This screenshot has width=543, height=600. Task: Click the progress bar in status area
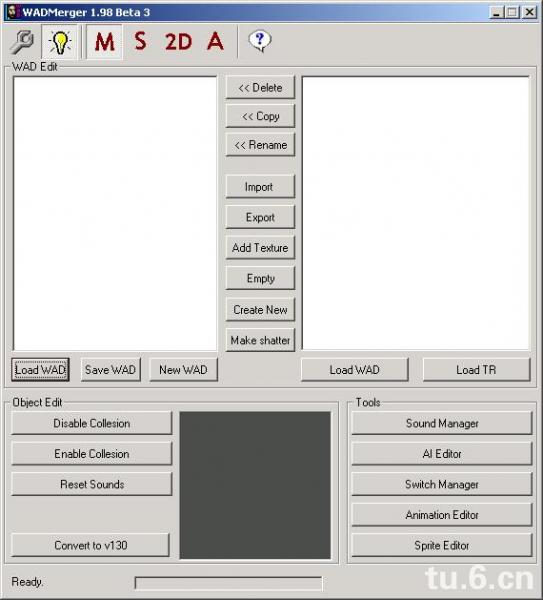point(228,583)
